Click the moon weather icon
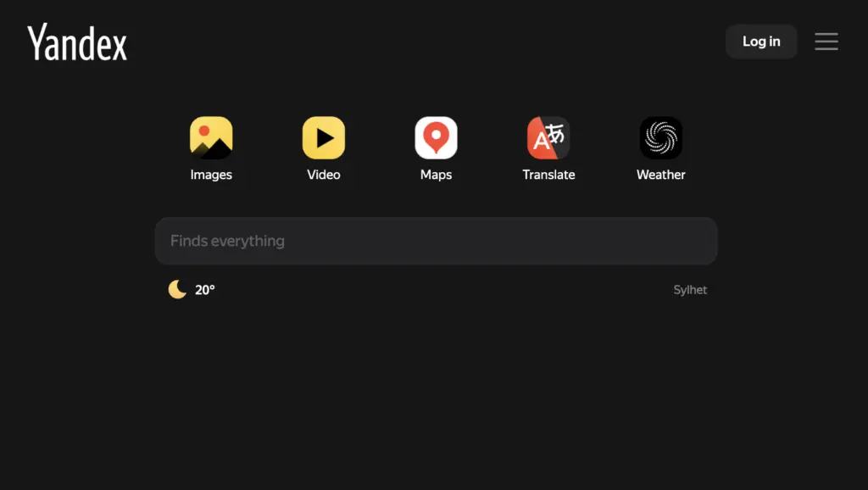The image size is (868, 490). pos(177,289)
